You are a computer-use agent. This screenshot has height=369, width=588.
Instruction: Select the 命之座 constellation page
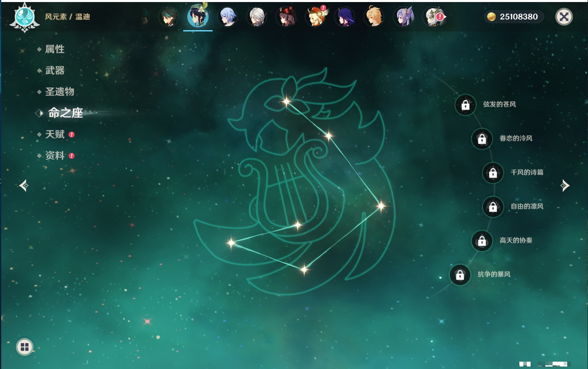click(x=65, y=113)
